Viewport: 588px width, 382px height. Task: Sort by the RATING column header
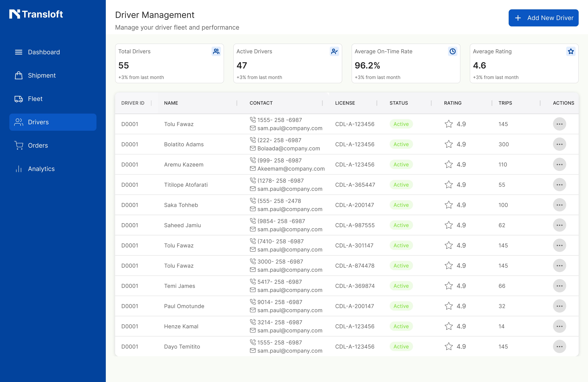coord(453,103)
